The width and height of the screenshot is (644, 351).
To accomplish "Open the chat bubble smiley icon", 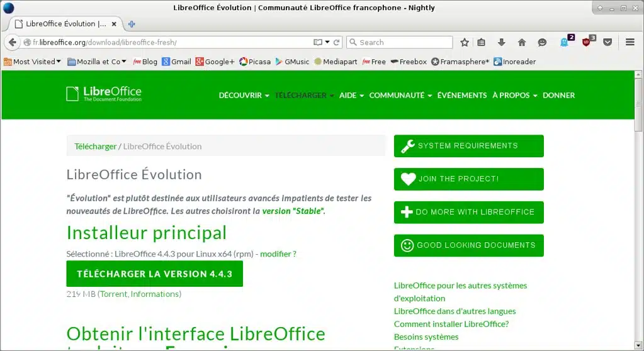I will (x=542, y=42).
